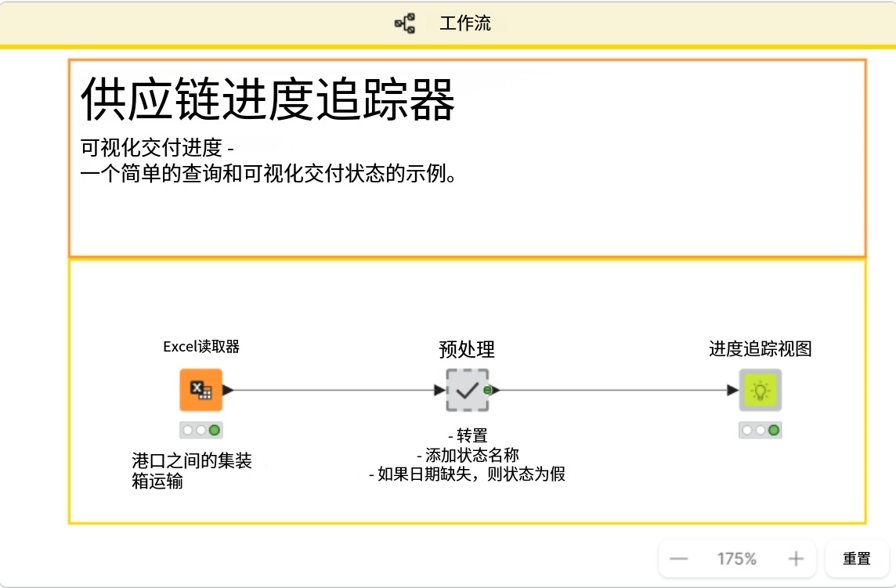The image size is (896, 588).
Task: Zoom in with the plus button
Action: coord(796,558)
